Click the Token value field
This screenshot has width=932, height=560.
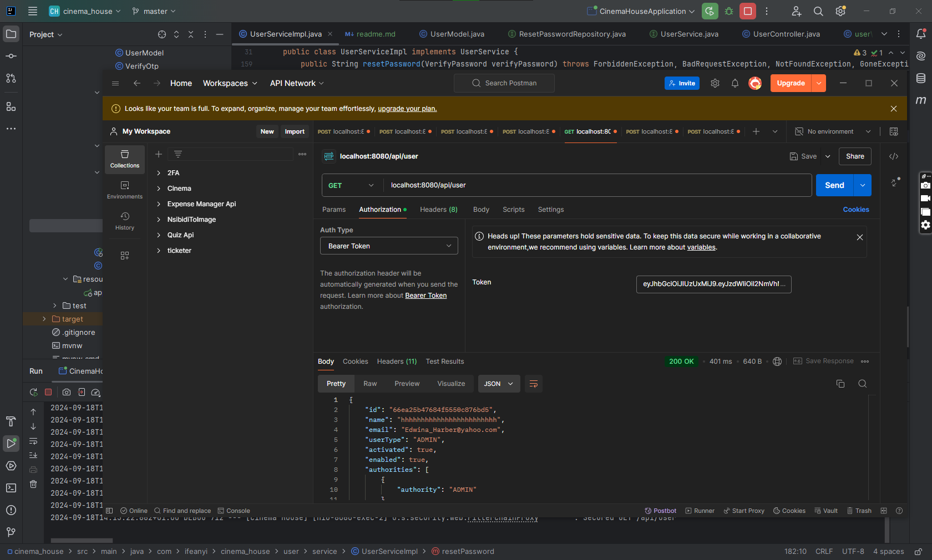713,284
